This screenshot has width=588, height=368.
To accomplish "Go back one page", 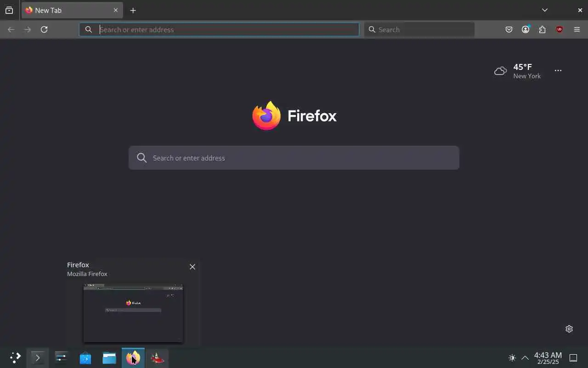I will tap(11, 29).
